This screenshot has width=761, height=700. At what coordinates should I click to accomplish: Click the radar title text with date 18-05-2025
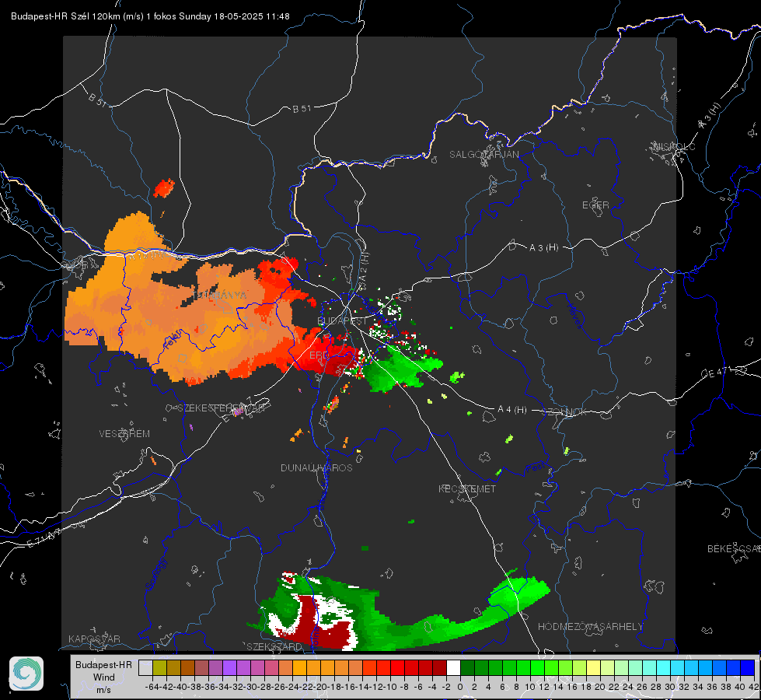pos(151,16)
